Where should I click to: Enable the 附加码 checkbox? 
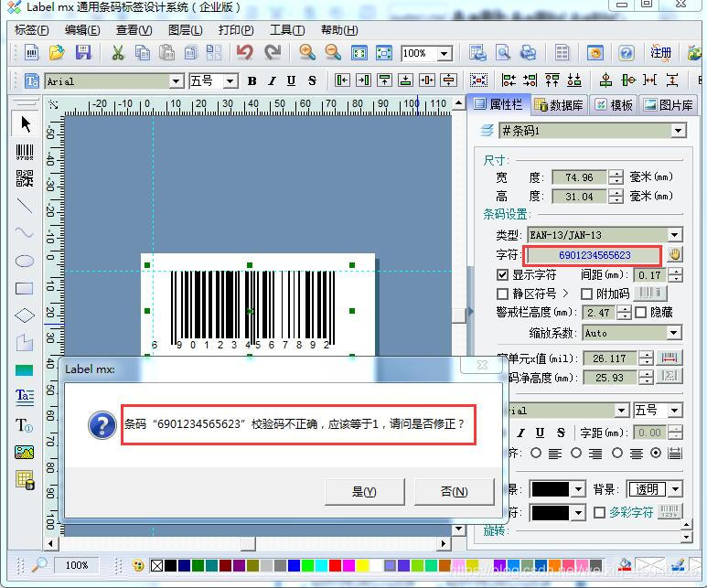(x=586, y=294)
